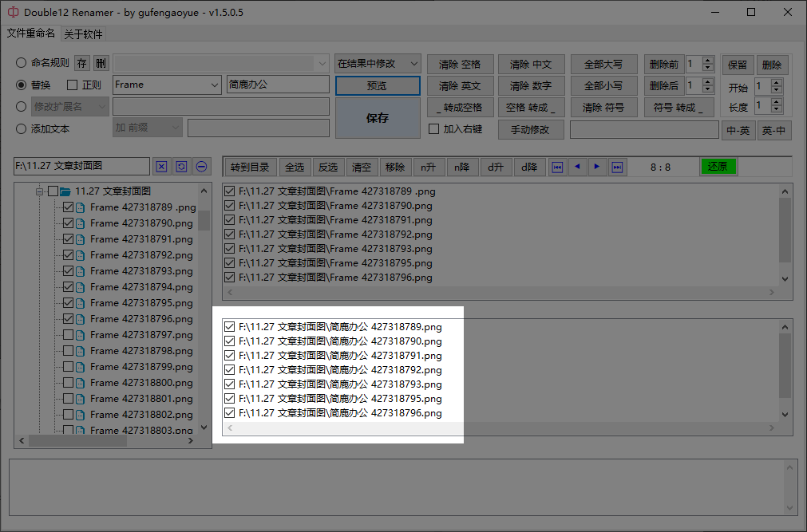This screenshot has height=532, width=807.
Task: Enable the 正则 checkbox
Action: (73, 85)
